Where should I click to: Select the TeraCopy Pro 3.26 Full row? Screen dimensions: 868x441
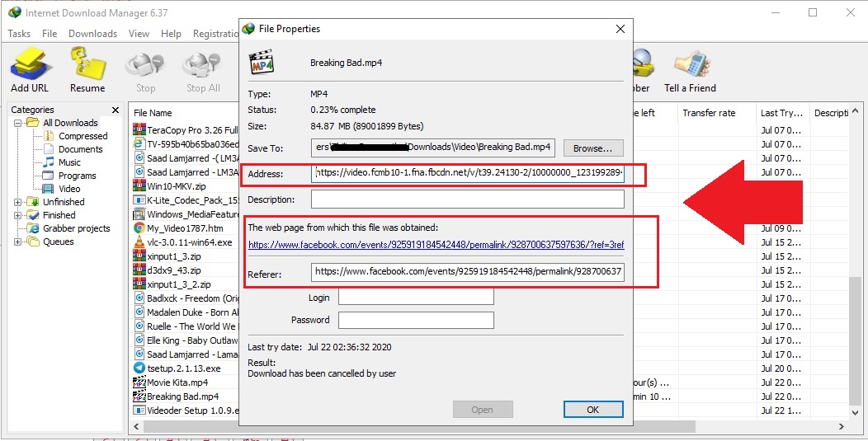(x=186, y=130)
